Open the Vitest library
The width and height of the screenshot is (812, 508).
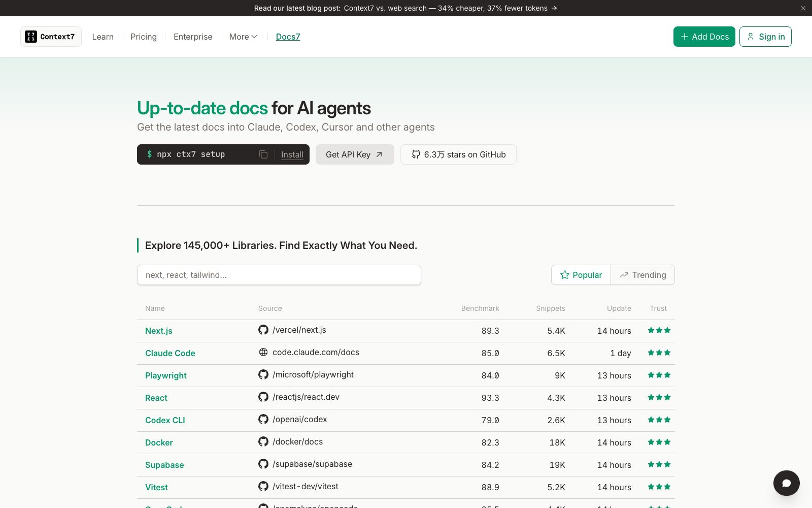[x=156, y=487]
